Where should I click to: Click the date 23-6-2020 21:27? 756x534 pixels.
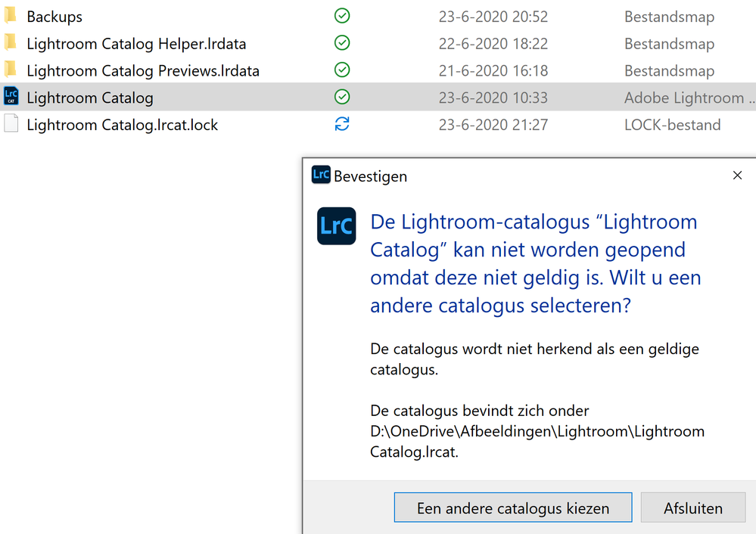pos(493,125)
